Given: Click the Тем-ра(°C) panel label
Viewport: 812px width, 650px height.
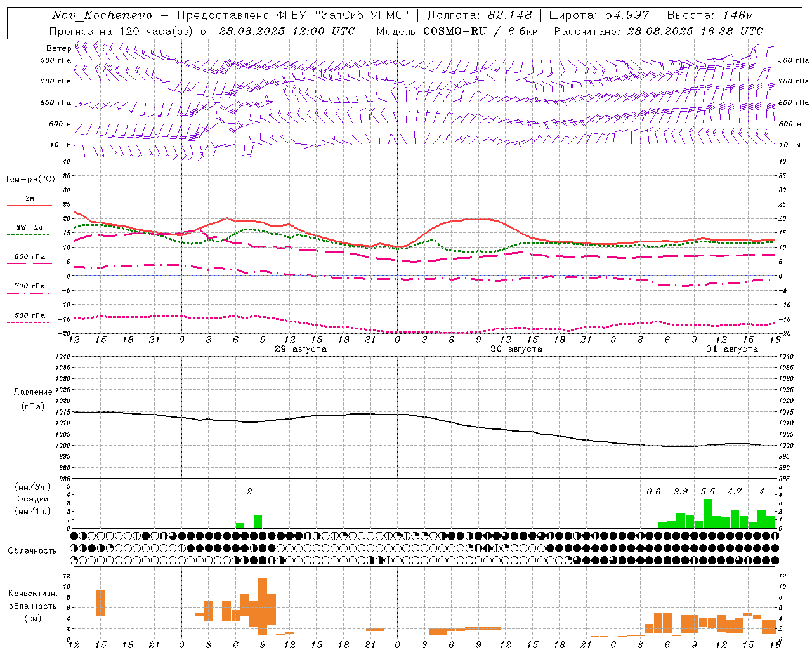Looking at the screenshot, I should point(30,180).
